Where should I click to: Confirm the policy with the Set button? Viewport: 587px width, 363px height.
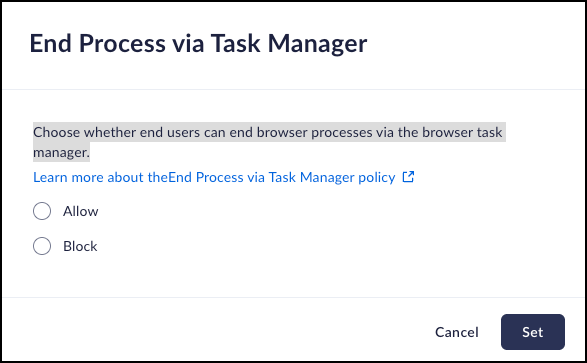point(533,332)
